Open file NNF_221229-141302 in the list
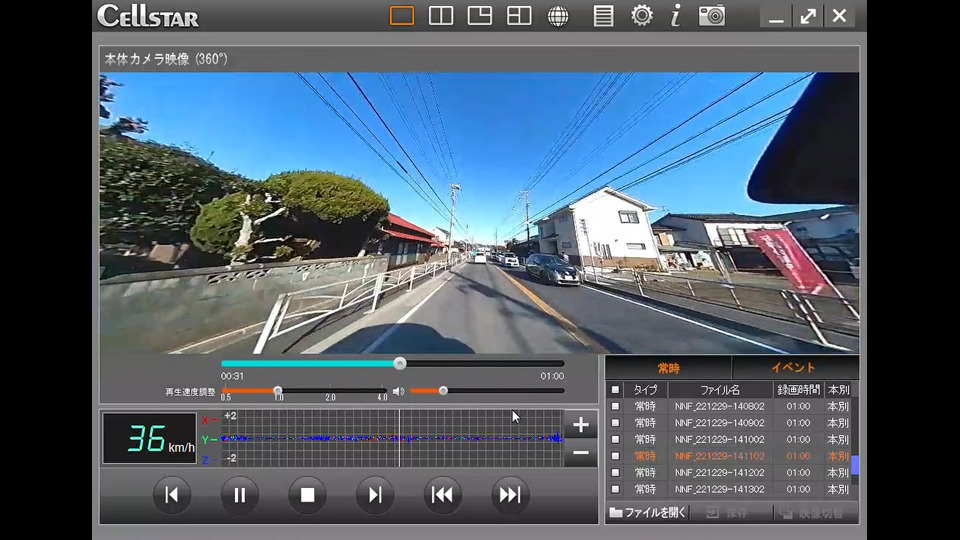Image resolution: width=960 pixels, height=540 pixels. (719, 489)
